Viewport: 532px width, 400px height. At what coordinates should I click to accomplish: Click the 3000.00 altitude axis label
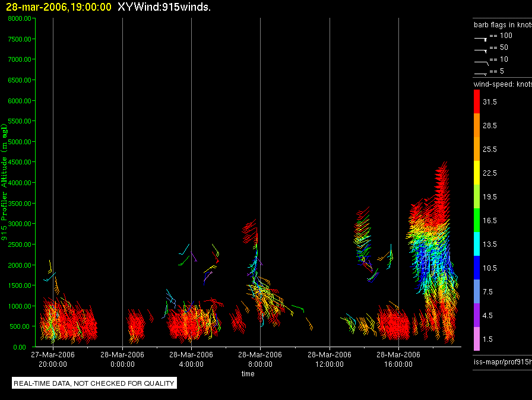click(20, 224)
